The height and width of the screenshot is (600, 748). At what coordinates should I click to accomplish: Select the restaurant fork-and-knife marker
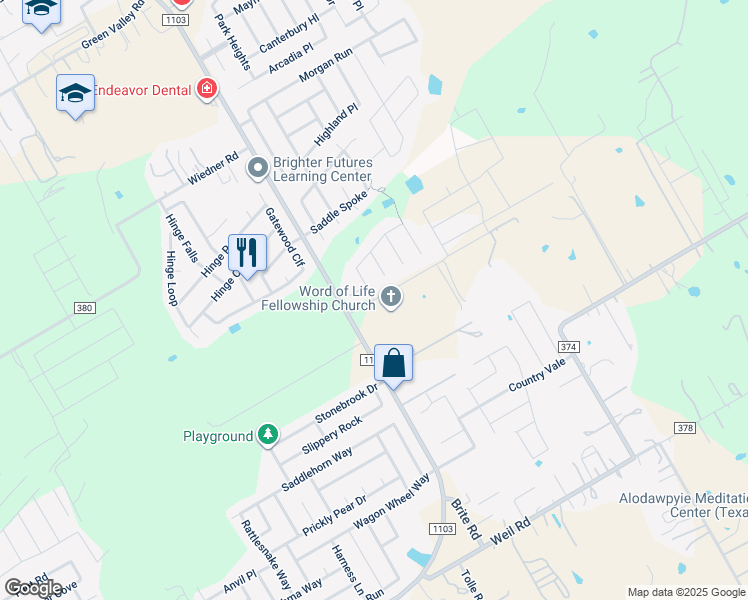pos(247,256)
